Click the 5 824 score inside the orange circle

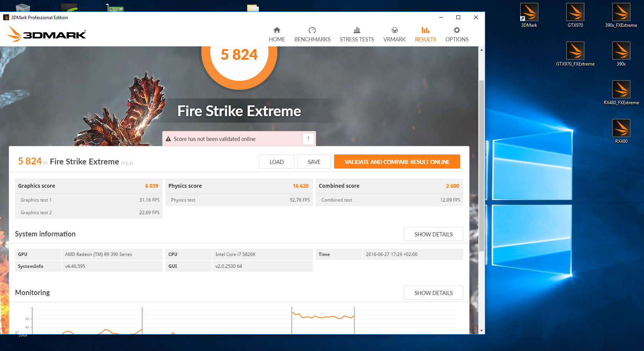(239, 55)
